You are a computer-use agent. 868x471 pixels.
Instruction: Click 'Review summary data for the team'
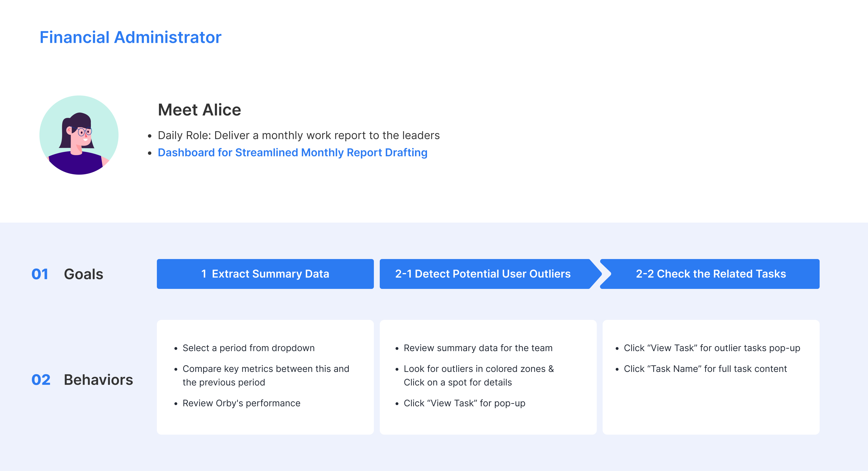[x=478, y=348]
